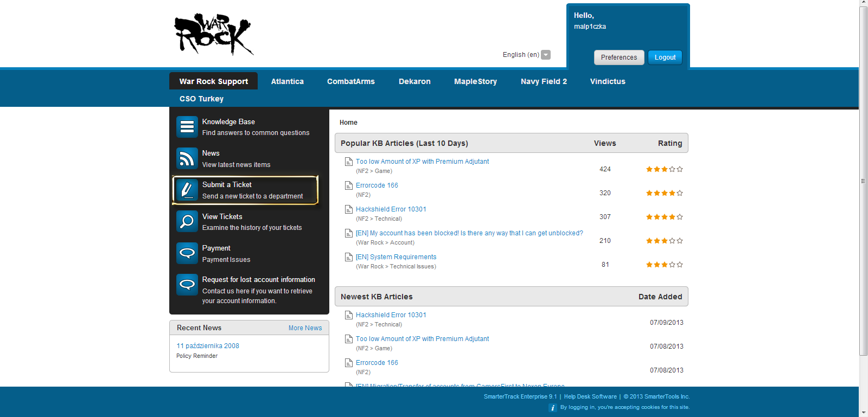The image size is (868, 417).
Task: Click the Help Desk Software footer link
Action: pos(590,397)
